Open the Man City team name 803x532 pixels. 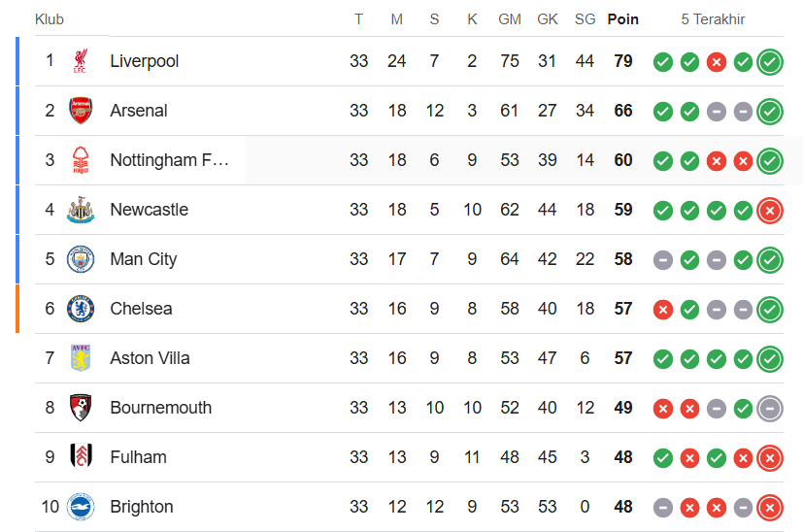(x=144, y=259)
